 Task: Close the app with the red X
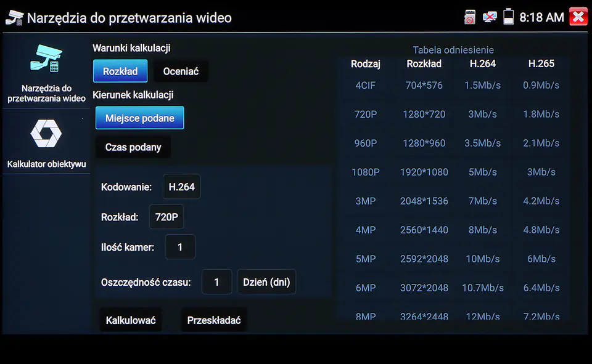pyautogui.click(x=578, y=17)
